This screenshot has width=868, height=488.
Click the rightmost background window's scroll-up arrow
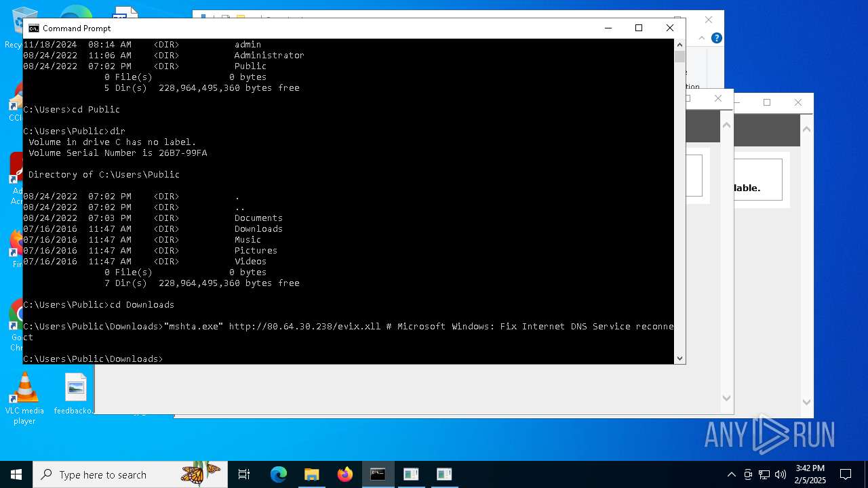pyautogui.click(x=806, y=128)
